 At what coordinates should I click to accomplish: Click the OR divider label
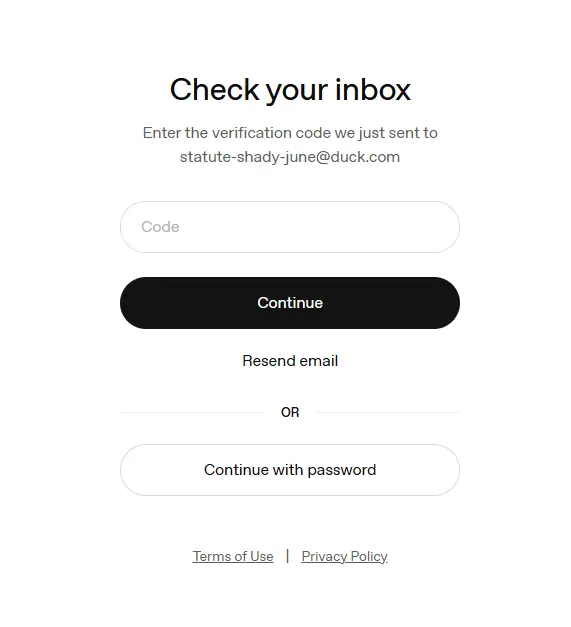pyautogui.click(x=290, y=412)
